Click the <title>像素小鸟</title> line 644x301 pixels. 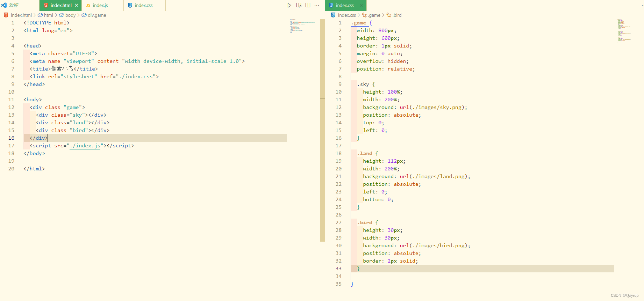click(64, 69)
